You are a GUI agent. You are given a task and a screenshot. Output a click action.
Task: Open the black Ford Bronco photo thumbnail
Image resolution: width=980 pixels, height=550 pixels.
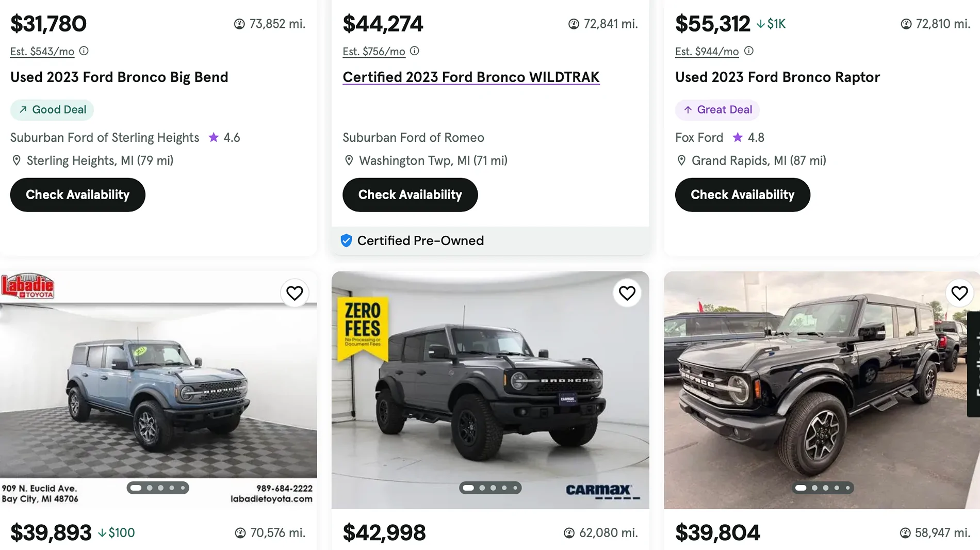(821, 391)
